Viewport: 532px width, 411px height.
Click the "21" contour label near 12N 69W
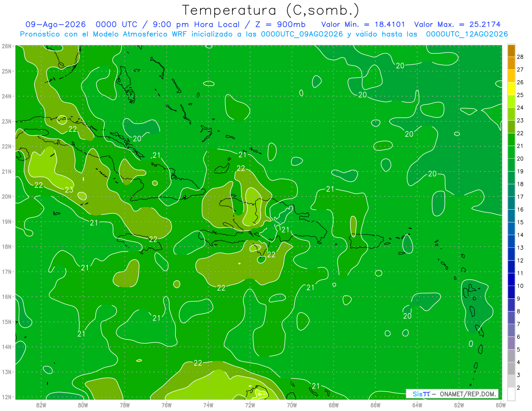pyautogui.click(x=316, y=386)
